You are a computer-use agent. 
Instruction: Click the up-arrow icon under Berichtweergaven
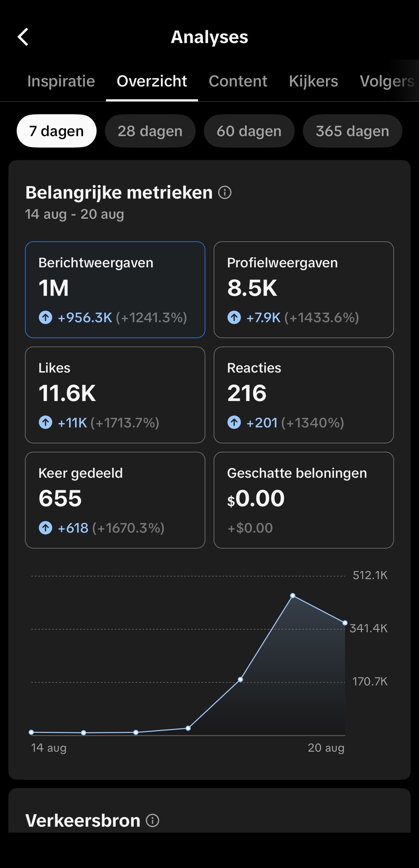[x=46, y=317]
